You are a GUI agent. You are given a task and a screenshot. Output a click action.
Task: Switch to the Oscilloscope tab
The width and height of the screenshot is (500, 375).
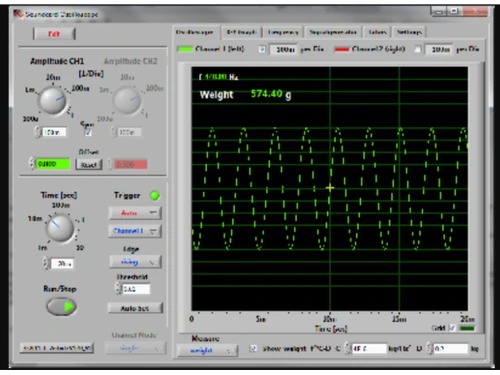point(196,32)
